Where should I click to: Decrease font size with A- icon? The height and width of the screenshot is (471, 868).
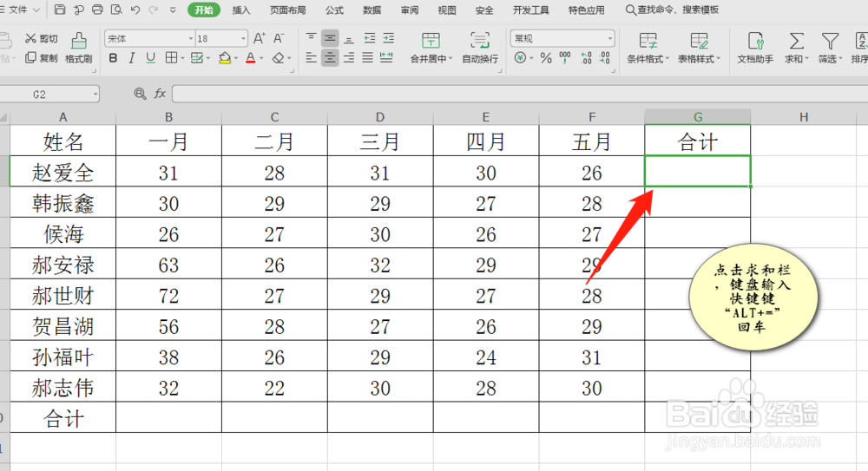279,38
